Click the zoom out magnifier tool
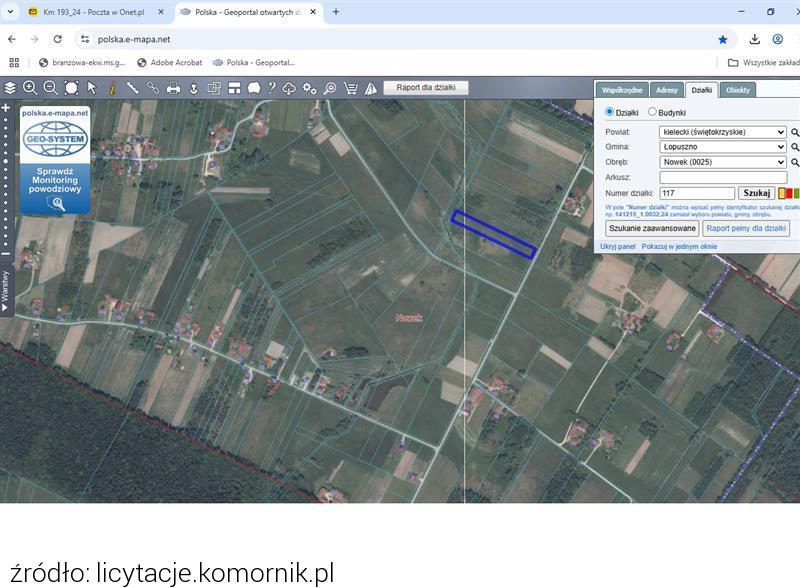Viewport: 800px width, 588px height. [50, 88]
